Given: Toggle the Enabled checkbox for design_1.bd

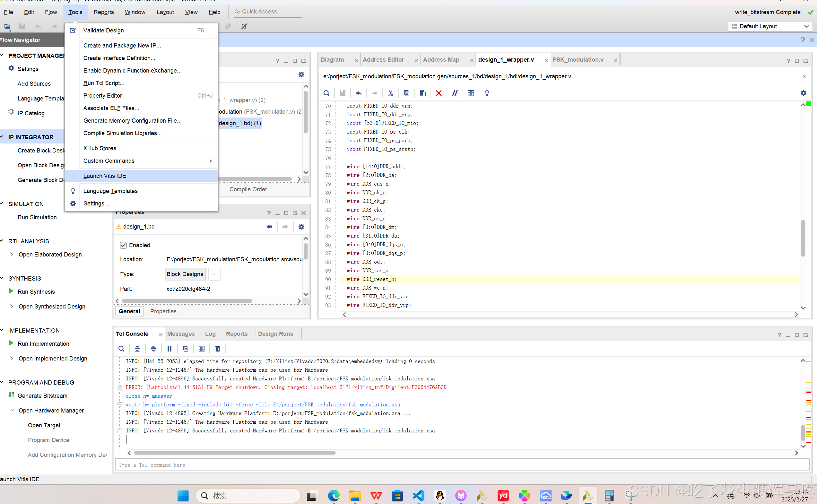Looking at the screenshot, I should (x=123, y=245).
